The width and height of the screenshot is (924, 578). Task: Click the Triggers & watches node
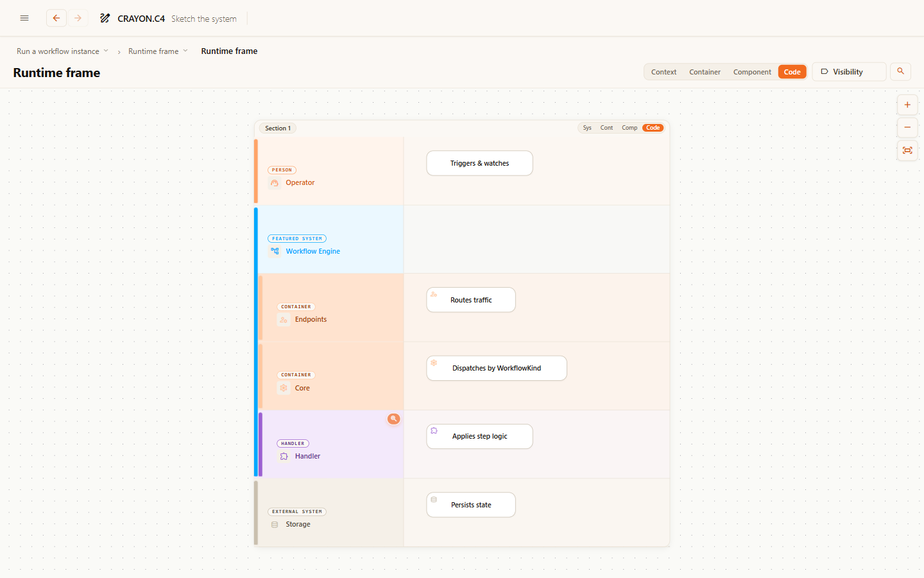pyautogui.click(x=479, y=163)
